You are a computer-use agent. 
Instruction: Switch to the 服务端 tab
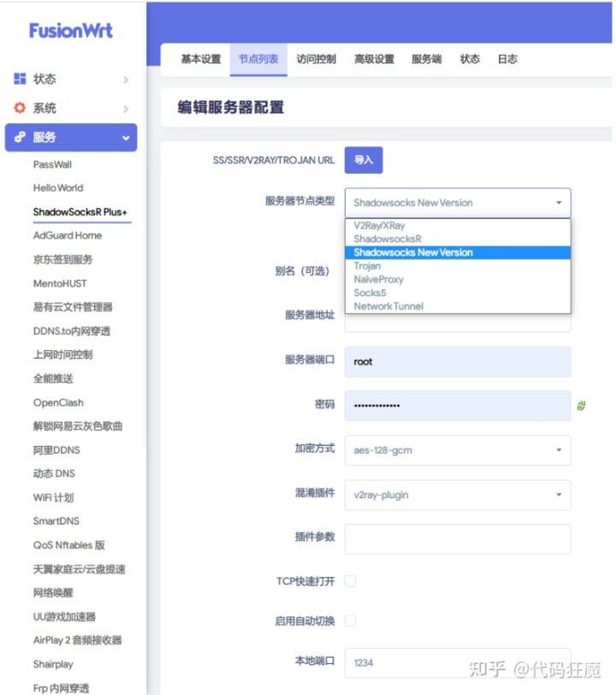426,59
